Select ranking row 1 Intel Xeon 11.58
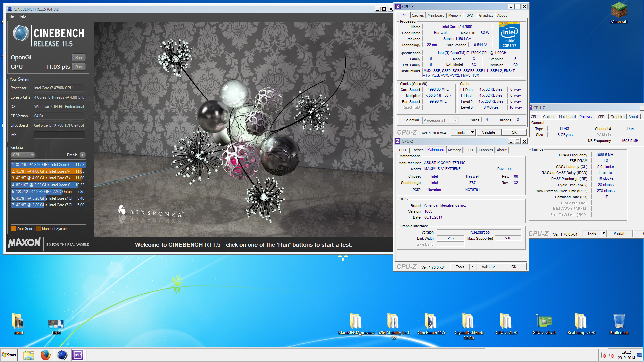644x362 pixels. tap(48, 165)
